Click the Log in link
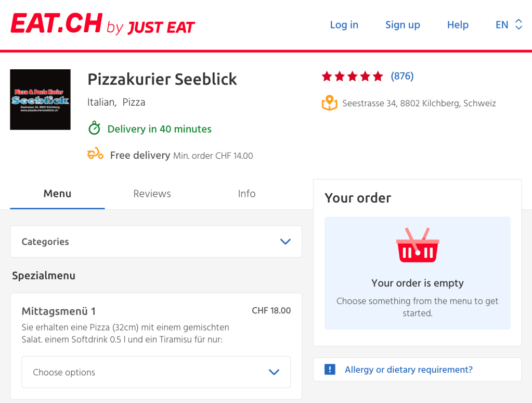This screenshot has width=532, height=403. click(344, 24)
